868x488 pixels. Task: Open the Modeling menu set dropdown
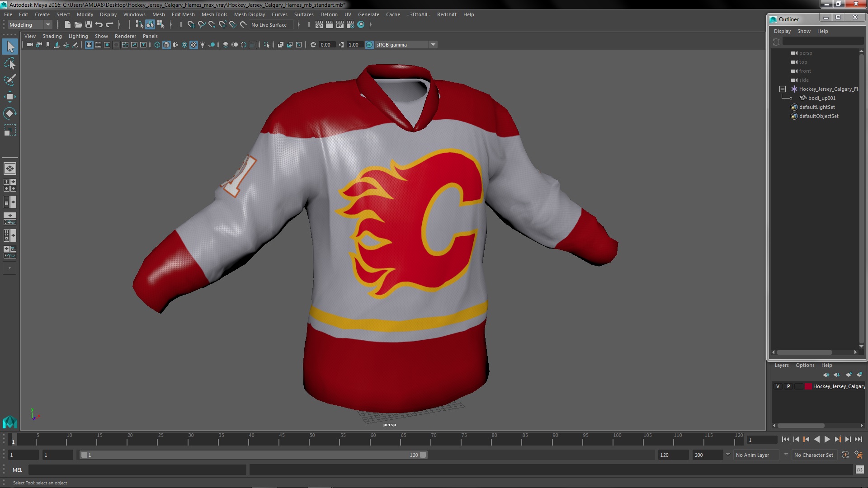pos(30,25)
